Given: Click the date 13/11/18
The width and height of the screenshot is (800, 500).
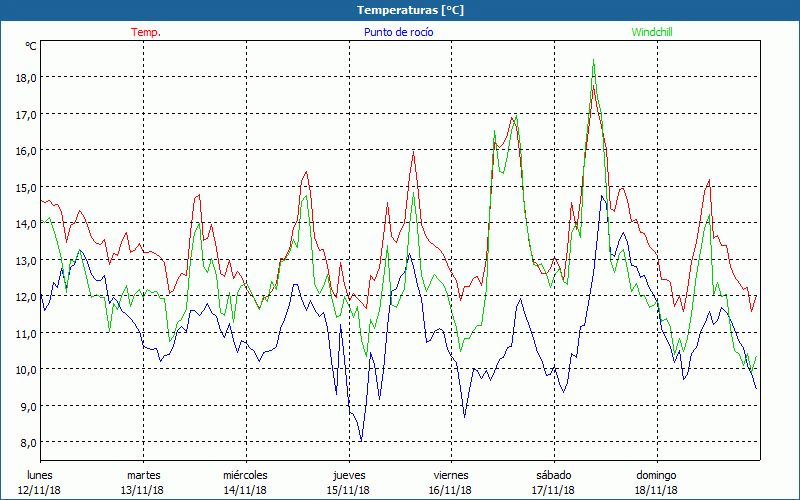Looking at the screenshot, I should click(142, 490).
